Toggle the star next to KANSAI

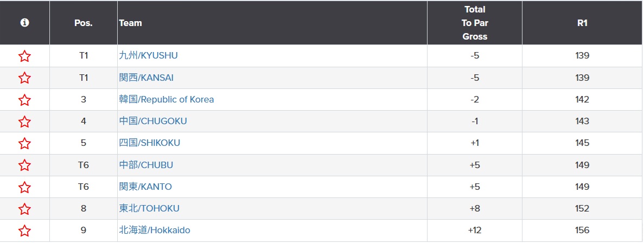pos(24,78)
